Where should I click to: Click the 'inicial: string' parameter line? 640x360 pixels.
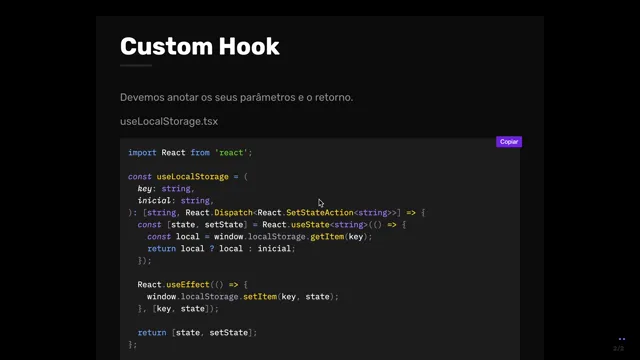pos(176,200)
